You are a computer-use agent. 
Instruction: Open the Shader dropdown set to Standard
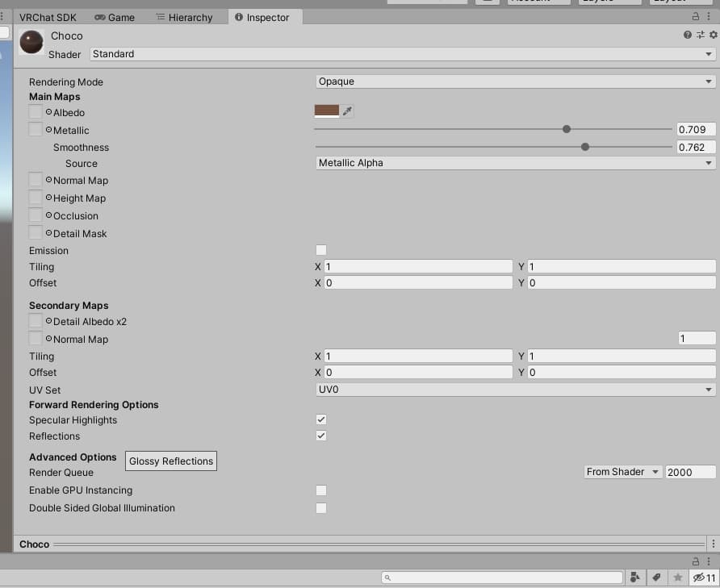(402, 54)
